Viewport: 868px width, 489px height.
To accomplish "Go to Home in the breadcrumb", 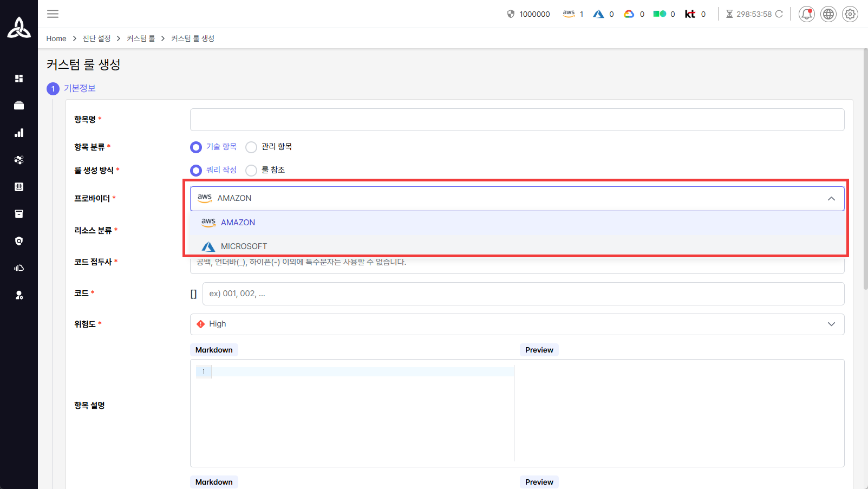I will coord(56,38).
